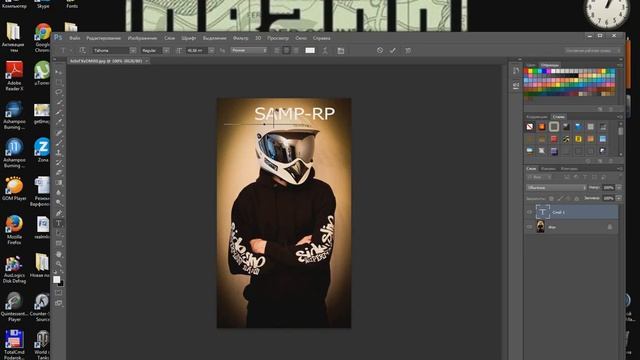Pick the yellow swatch in Swatches panel
Screen dimensions: 640x360
coord(530,71)
